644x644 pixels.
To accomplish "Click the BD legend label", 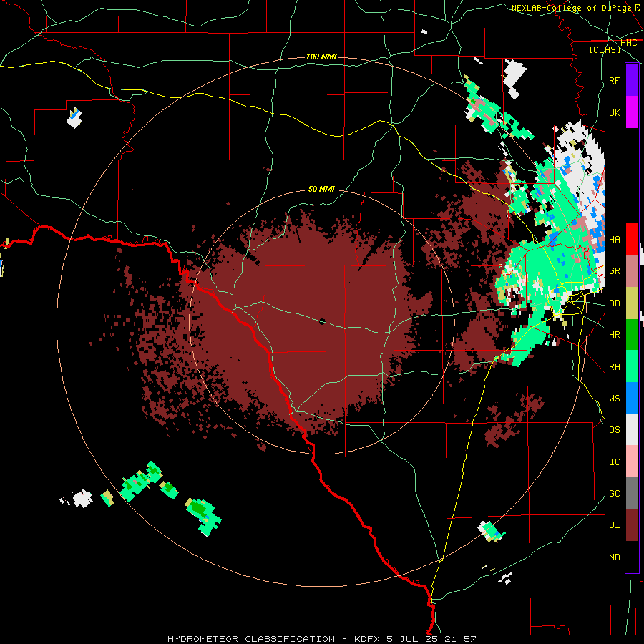I will [615, 303].
